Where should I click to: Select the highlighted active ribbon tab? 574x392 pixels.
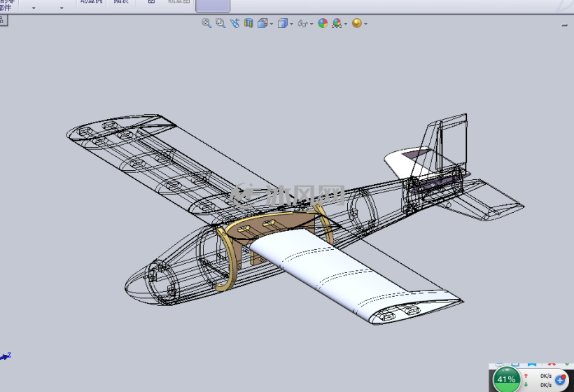point(213,6)
